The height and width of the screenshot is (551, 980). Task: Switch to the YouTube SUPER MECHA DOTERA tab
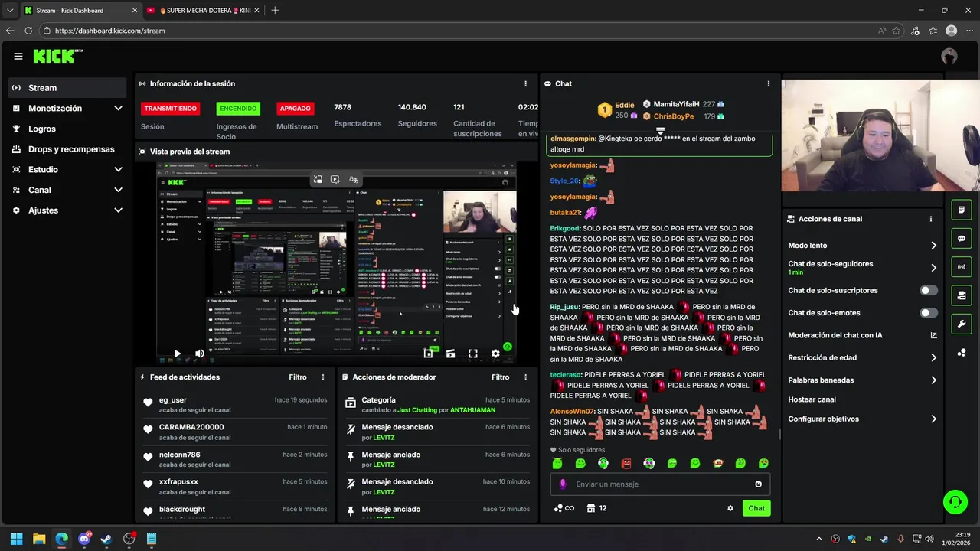[201, 11]
